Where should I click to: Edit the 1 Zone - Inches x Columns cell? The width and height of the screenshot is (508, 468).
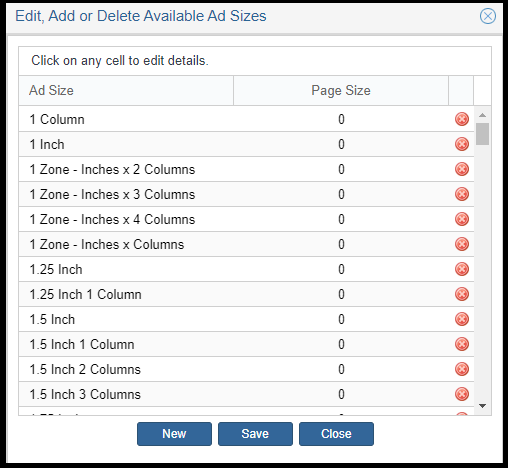pyautogui.click(x=126, y=244)
